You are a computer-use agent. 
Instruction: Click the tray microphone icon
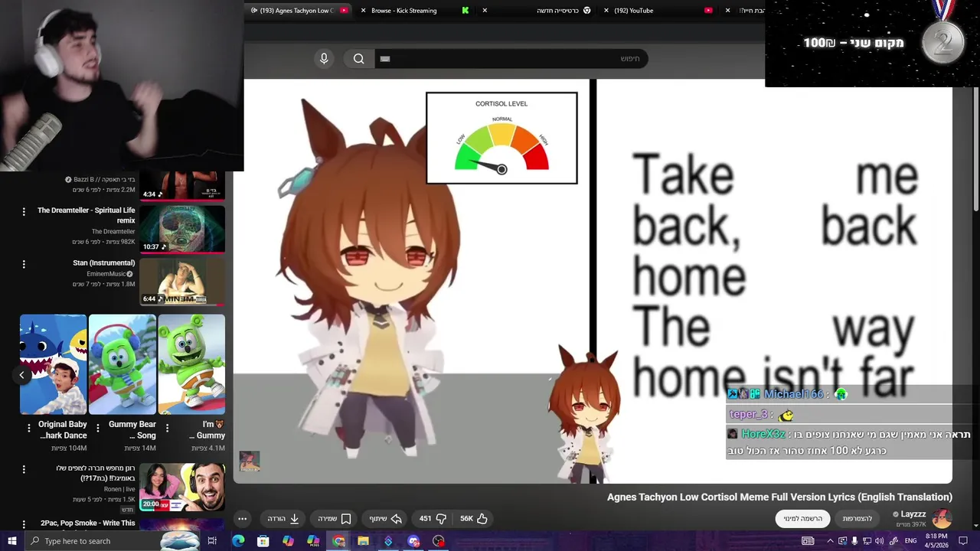[854, 541]
